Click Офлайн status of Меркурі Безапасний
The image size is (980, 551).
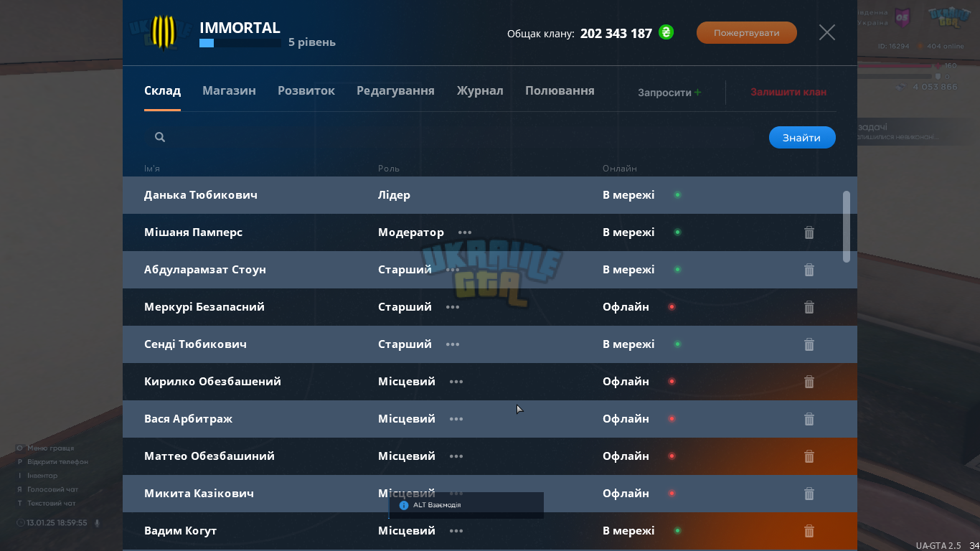(626, 307)
